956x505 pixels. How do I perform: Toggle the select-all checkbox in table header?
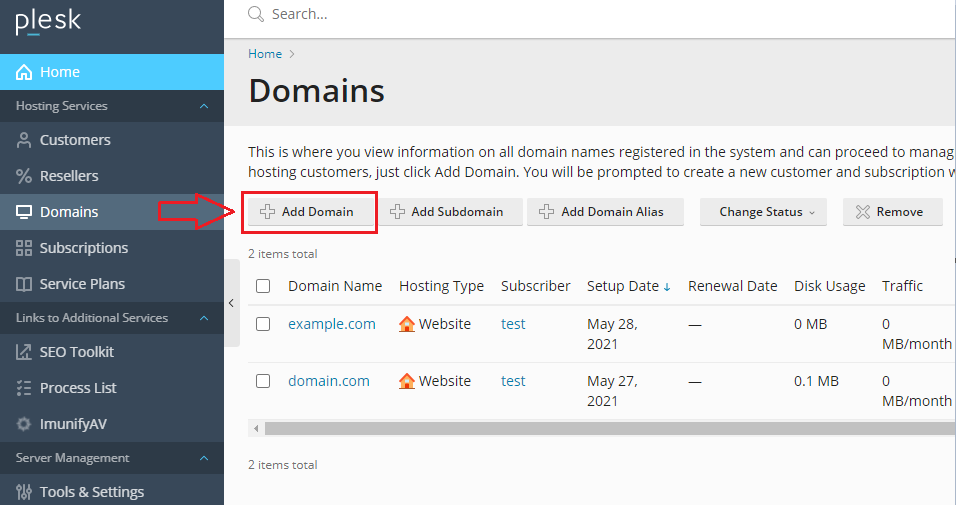pos(263,286)
